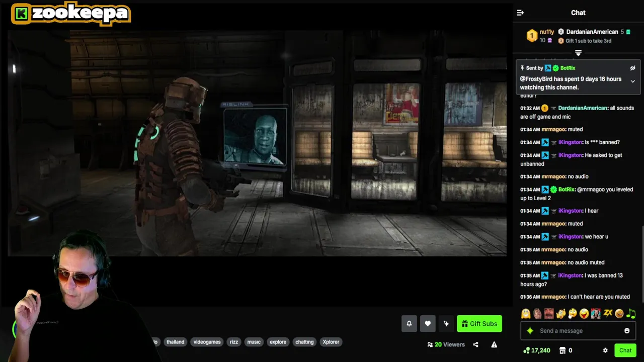Click the pin icon on the pinned message
644x362 pixels.
[522, 68]
